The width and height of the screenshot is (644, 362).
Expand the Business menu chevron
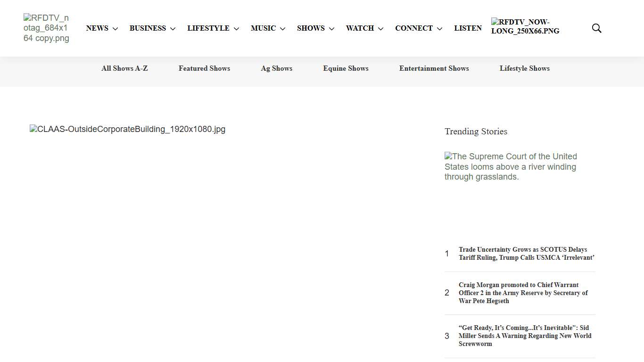click(173, 29)
